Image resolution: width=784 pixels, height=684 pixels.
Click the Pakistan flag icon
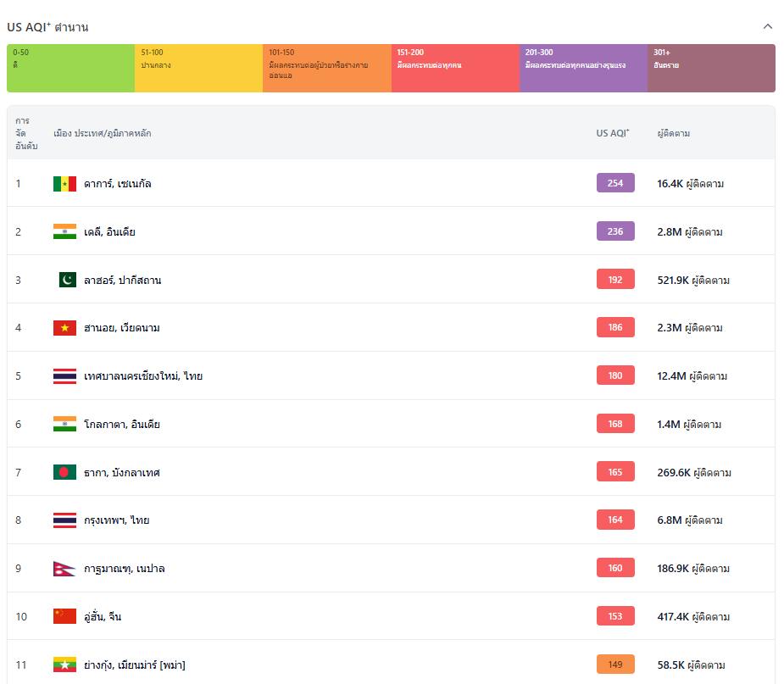[x=67, y=280]
